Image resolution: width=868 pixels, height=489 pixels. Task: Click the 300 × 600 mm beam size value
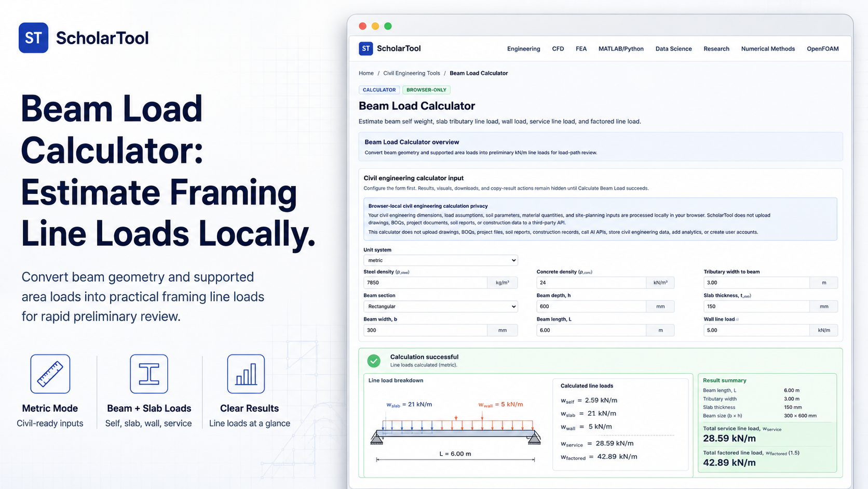800,416
